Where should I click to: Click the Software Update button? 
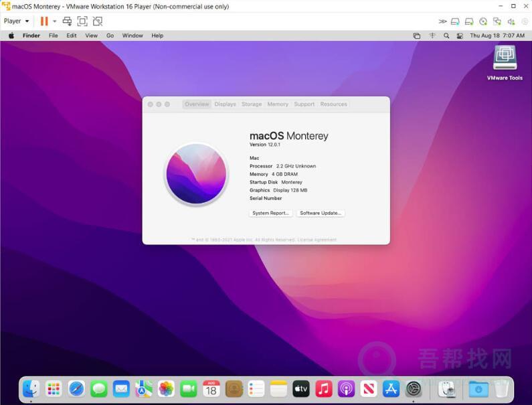pos(321,213)
